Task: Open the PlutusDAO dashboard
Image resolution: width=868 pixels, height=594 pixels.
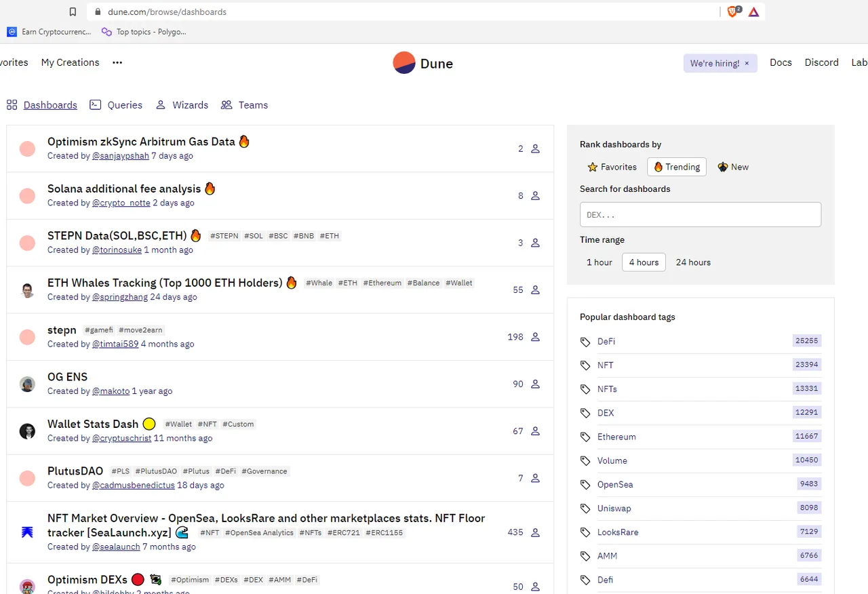Action: [x=75, y=471]
